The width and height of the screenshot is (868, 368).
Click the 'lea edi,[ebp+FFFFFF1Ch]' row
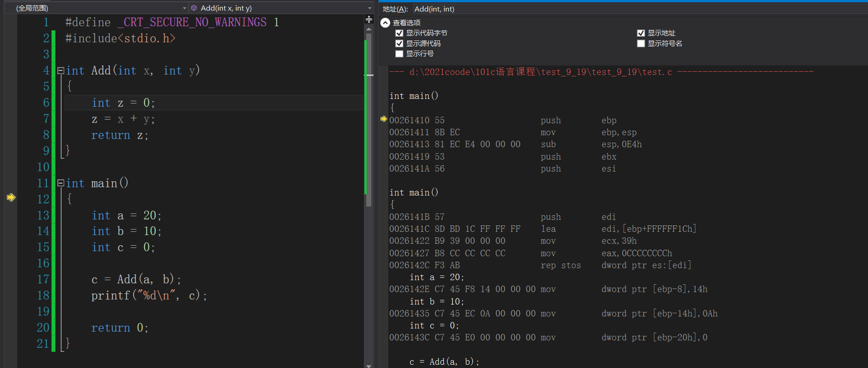(x=543, y=229)
